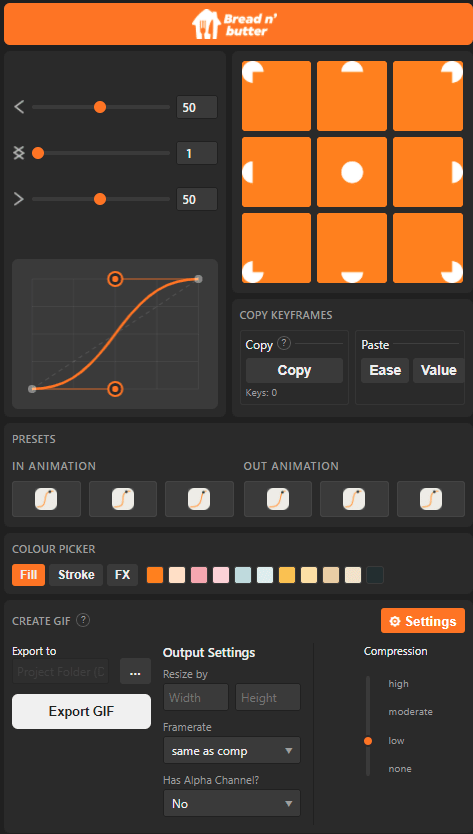Image resolution: width=473 pixels, height=834 pixels.
Task: Set anchor point to bottom-right
Action: [x=428, y=248]
